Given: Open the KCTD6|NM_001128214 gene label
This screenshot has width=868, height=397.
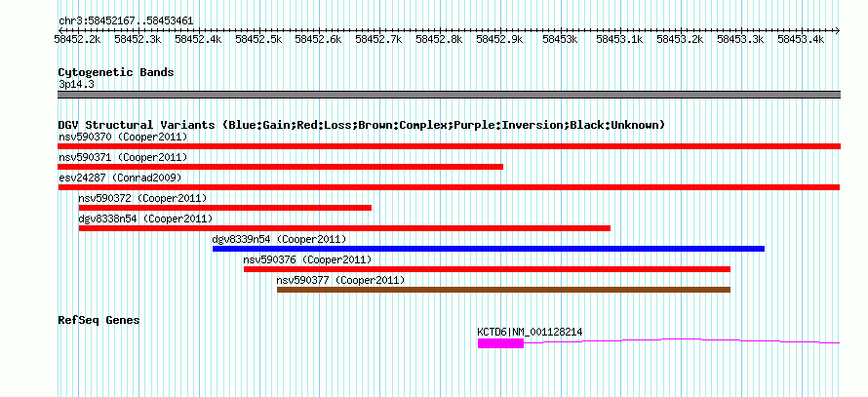Looking at the screenshot, I should click(530, 333).
